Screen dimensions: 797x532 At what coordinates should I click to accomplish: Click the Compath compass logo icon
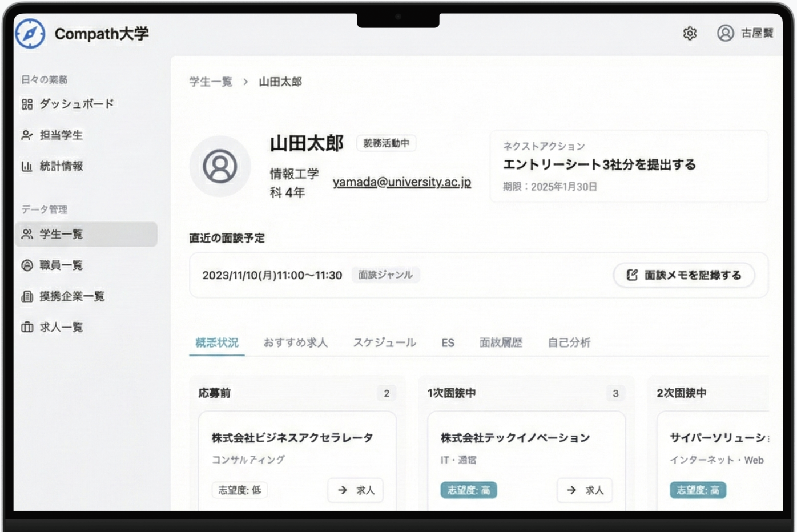click(x=30, y=34)
